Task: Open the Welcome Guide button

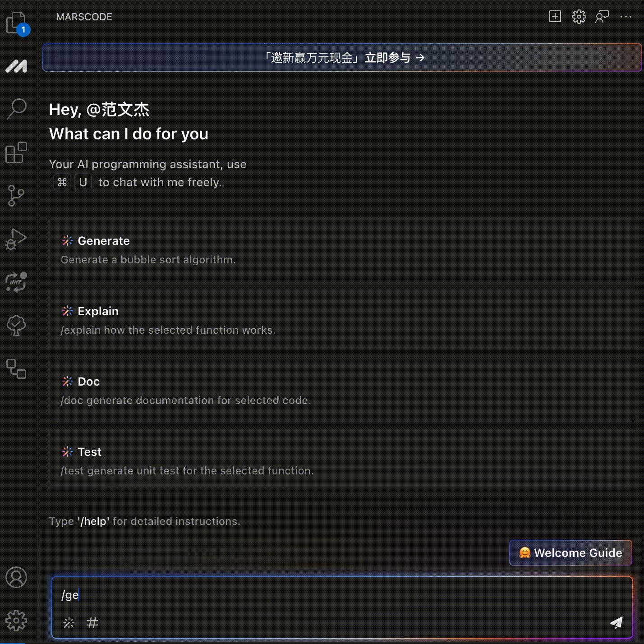Action: pos(570,553)
